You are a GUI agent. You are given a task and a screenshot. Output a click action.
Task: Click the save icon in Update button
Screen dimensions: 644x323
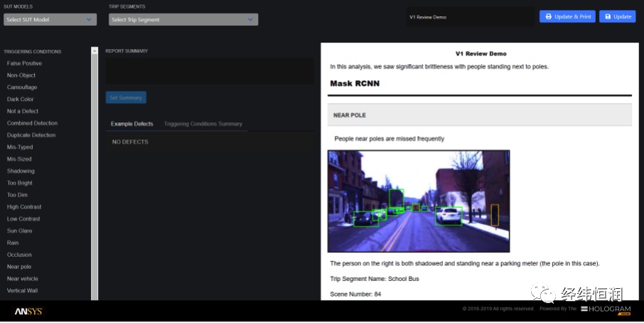coord(608,16)
